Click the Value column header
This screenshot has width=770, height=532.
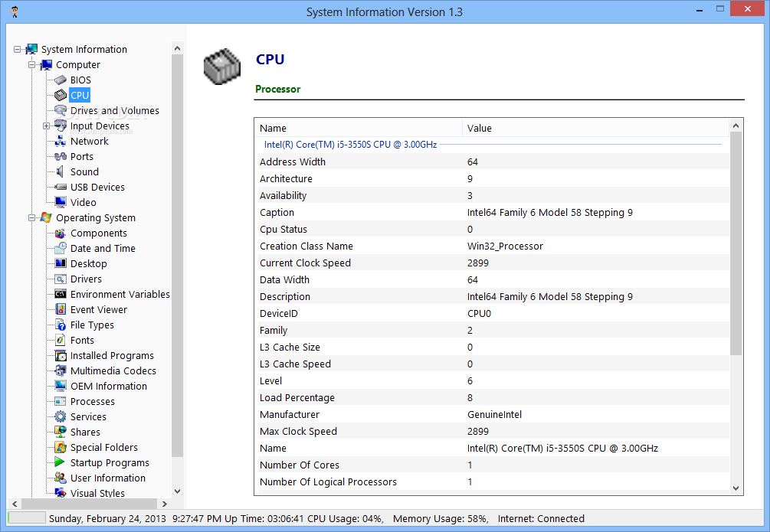[595, 128]
